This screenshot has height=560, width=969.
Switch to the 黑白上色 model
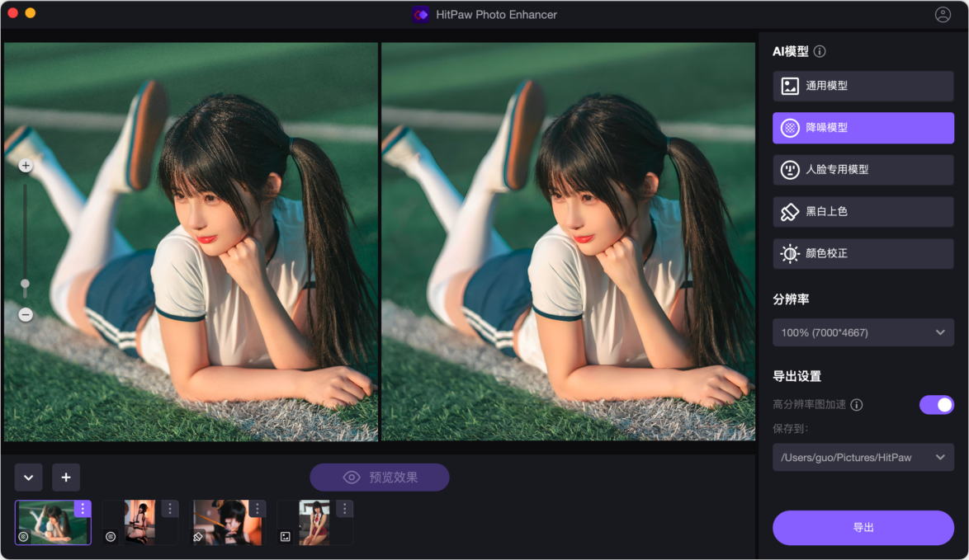point(863,212)
